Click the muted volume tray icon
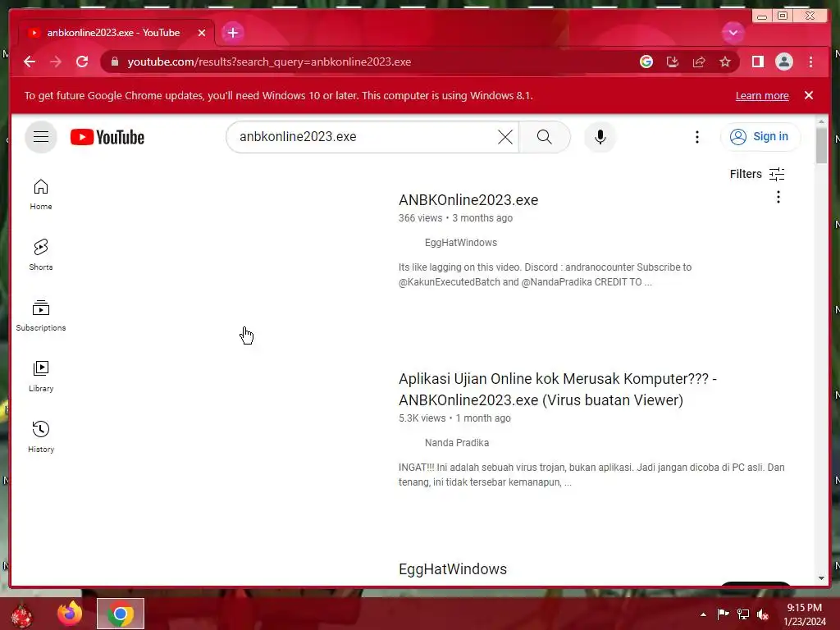This screenshot has height=630, width=840. click(x=763, y=614)
